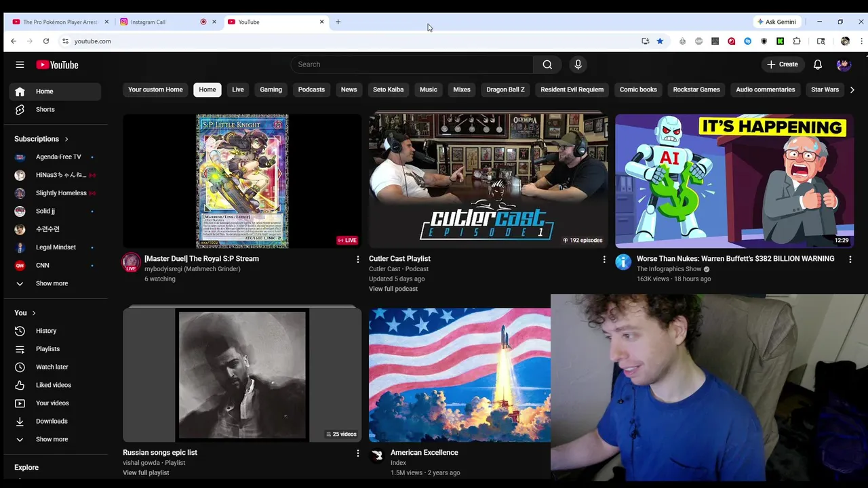
Task: Start voice search with the microphone icon
Action: pyautogui.click(x=578, y=64)
